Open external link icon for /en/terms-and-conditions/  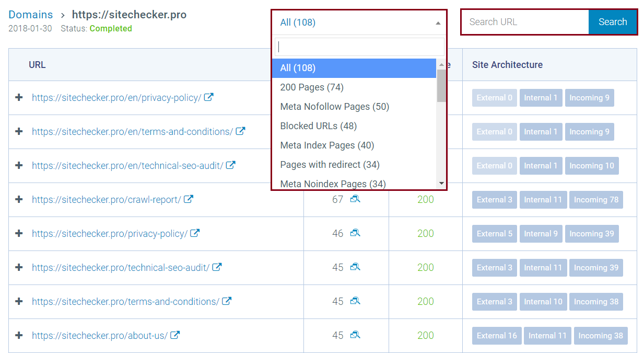240,131
